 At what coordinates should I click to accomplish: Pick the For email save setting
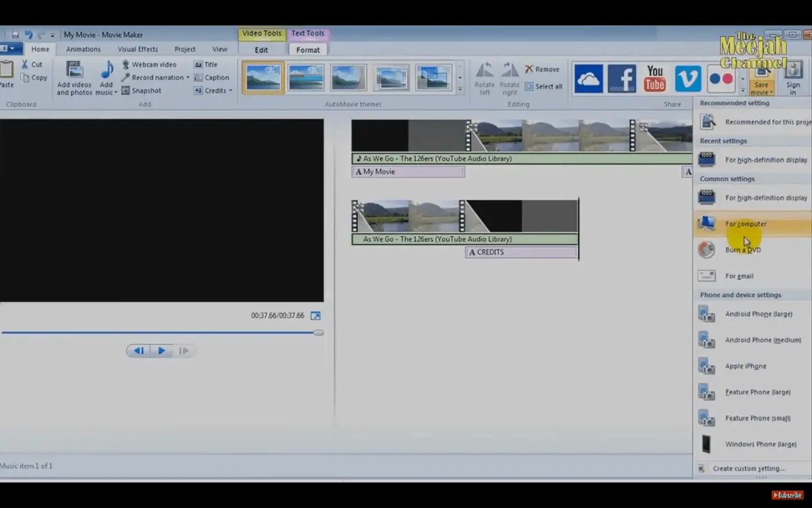point(753,276)
